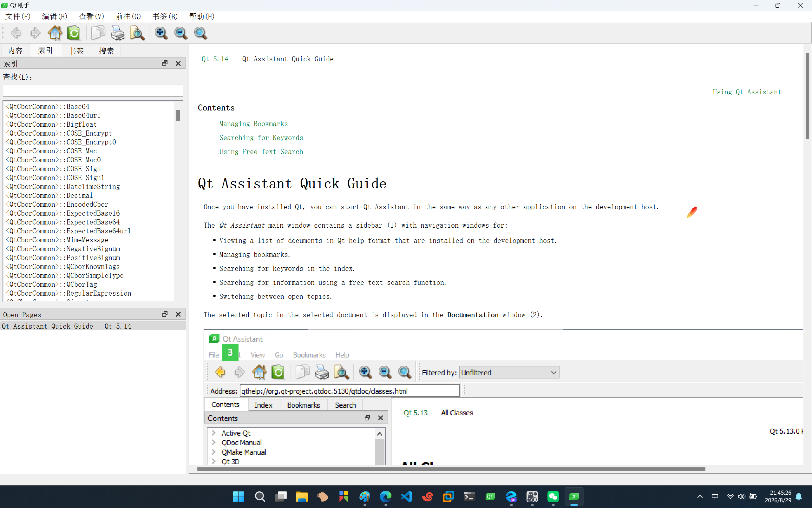Show hidden system tray icons
The image size is (812, 508).
pyautogui.click(x=700, y=496)
